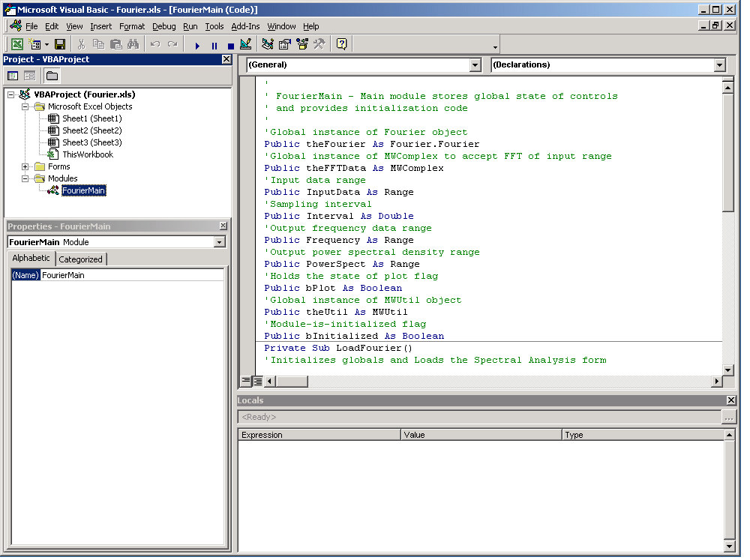This screenshot has width=750, height=560.
Task: Open Find with the binoculars icon
Action: click(x=133, y=44)
